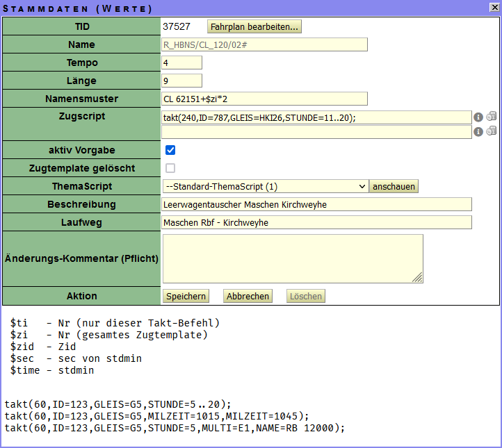The image size is (502, 448).
Task: Click into the Länge input field
Action: (181, 81)
